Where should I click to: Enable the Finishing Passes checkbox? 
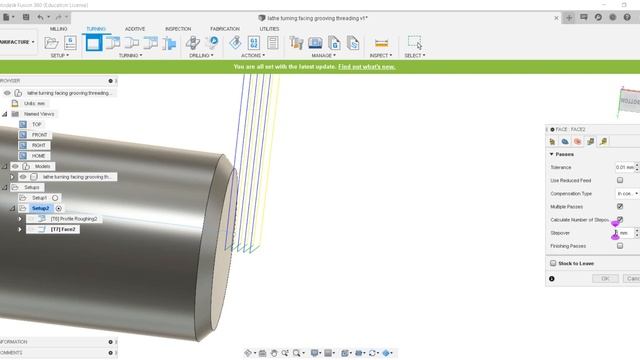(620, 246)
